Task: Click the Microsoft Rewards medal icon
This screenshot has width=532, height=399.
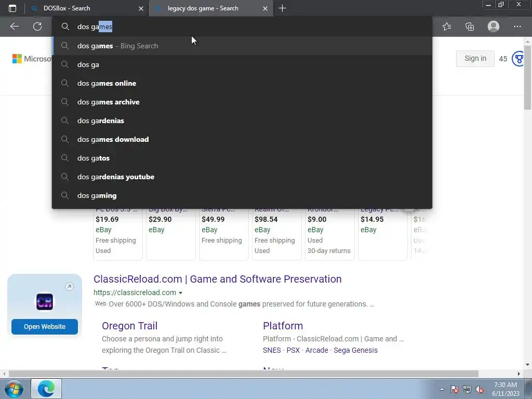Action: click(518, 59)
